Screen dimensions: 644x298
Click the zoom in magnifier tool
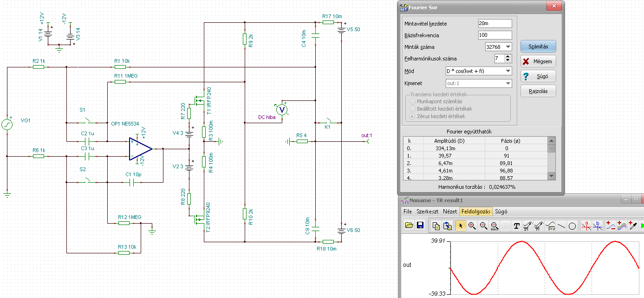[x=472, y=225]
